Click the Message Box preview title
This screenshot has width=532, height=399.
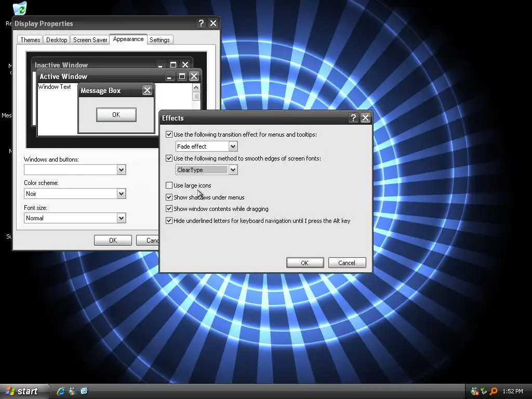(x=100, y=90)
